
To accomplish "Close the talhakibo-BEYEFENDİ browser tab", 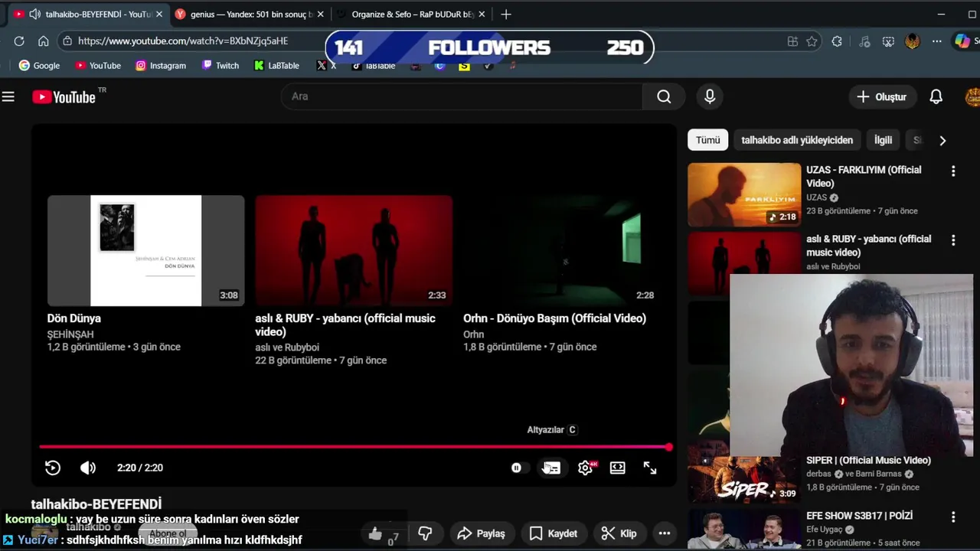I will point(159,15).
